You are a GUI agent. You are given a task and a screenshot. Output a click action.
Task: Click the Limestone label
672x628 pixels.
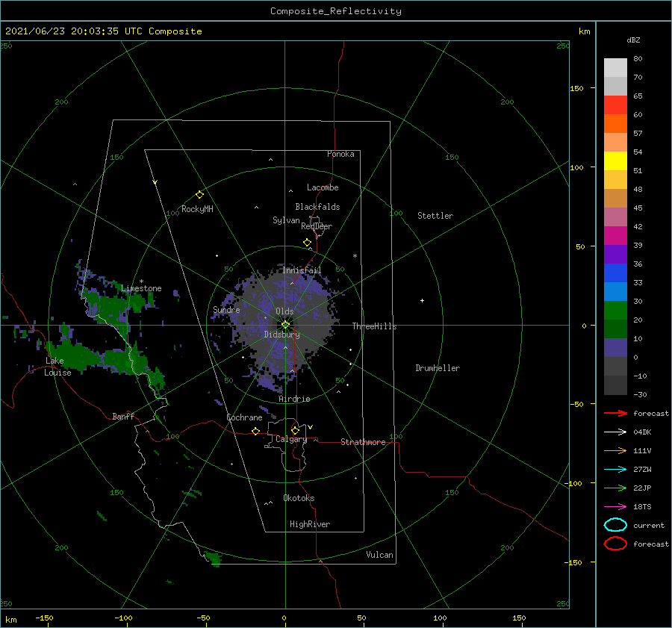click(x=141, y=288)
